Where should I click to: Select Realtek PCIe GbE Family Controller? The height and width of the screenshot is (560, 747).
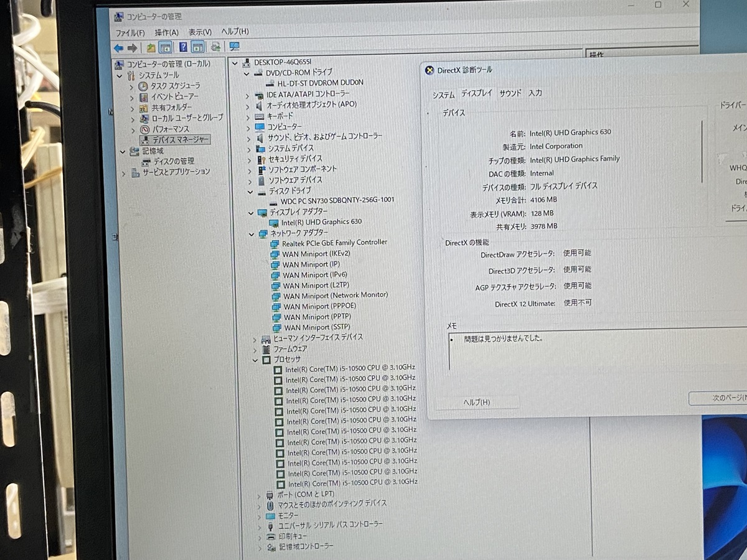[x=334, y=243]
